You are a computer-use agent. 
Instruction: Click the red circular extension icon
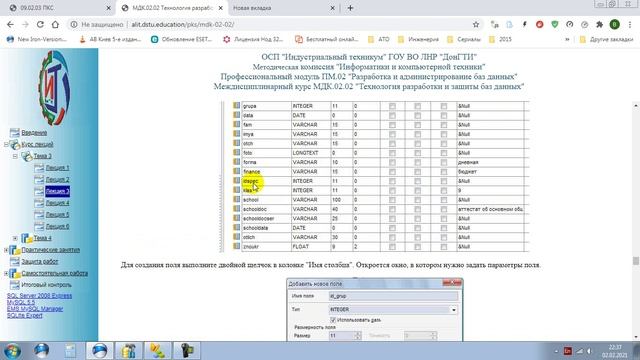click(540, 24)
